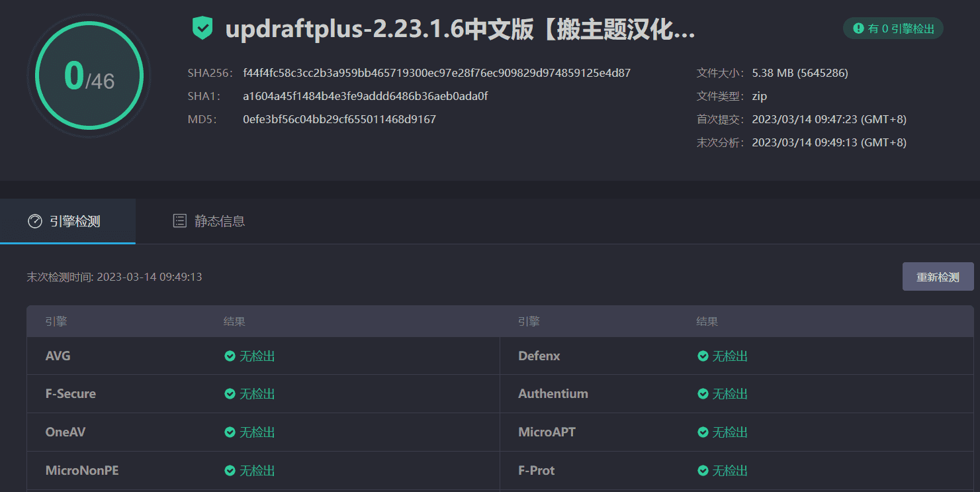Click the MicroNonPE row green check icon
The width and height of the screenshot is (980, 492).
point(230,471)
